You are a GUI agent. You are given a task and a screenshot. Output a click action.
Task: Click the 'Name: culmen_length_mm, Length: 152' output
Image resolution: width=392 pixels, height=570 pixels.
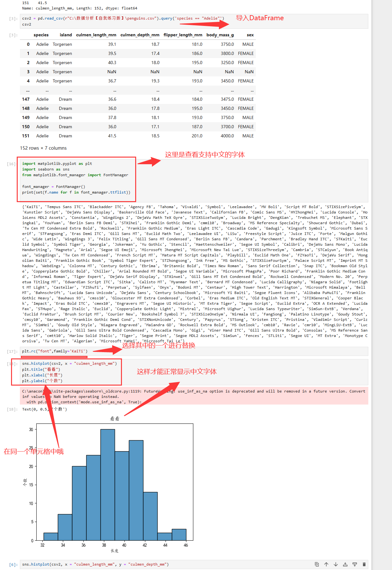click(80, 8)
